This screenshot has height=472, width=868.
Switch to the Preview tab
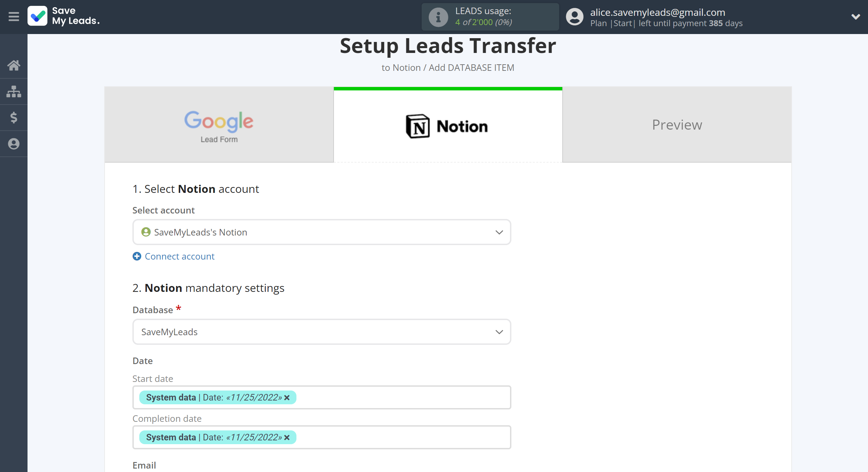tap(677, 124)
